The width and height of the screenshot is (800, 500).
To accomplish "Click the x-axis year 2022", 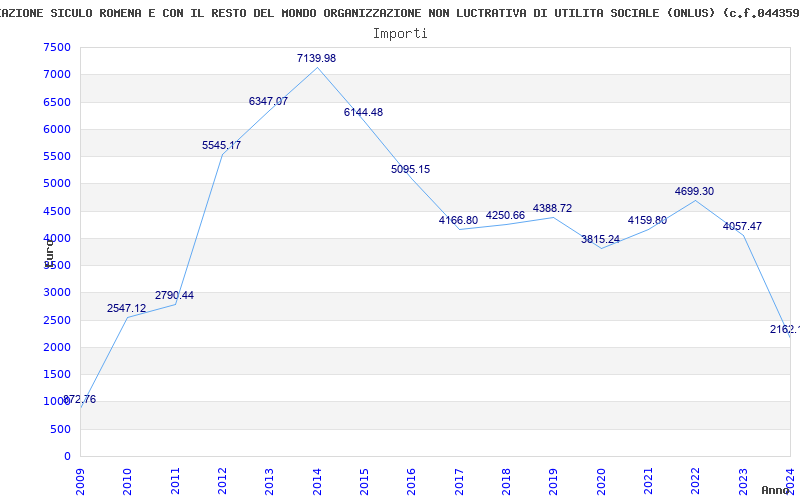I will [696, 481].
